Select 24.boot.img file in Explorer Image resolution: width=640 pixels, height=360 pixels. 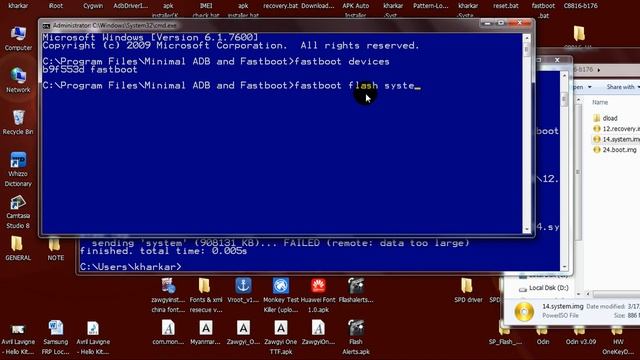615,150
